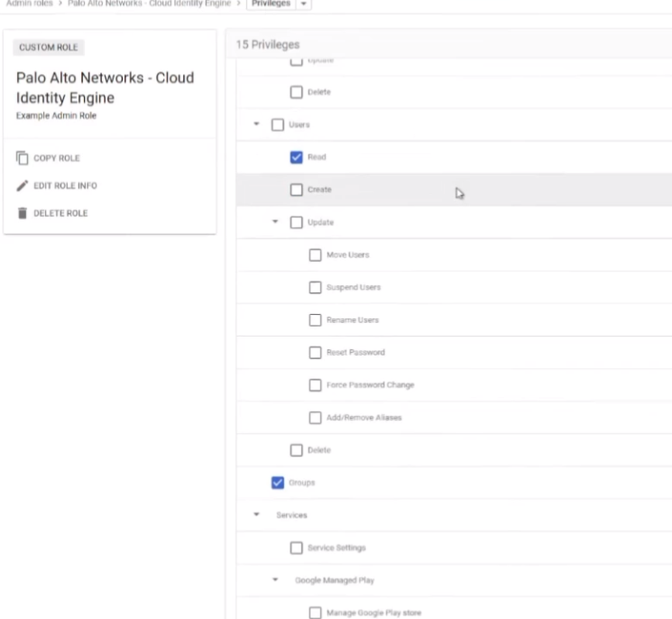Click the Copy Role icon
The image size is (672, 619).
pos(23,158)
